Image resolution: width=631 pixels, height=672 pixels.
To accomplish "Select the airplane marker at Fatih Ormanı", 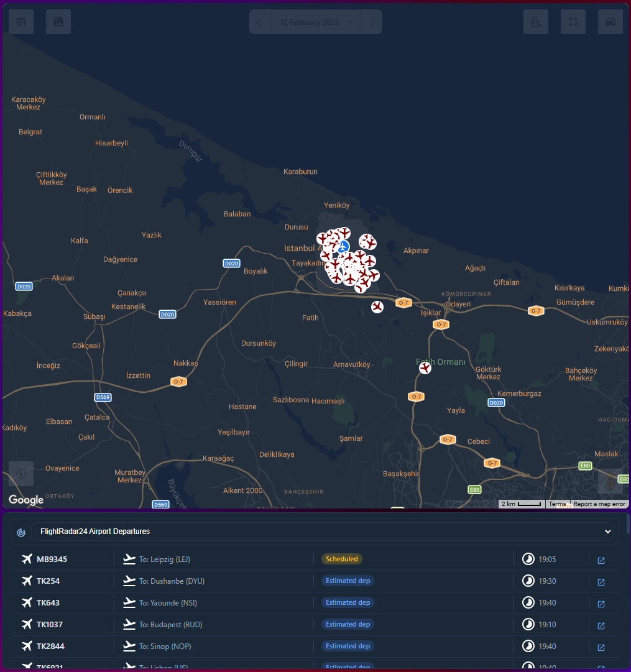I will click(x=425, y=368).
